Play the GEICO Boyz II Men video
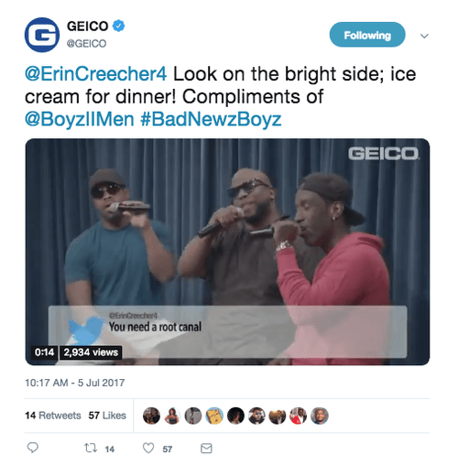The image size is (458, 476). [x=227, y=252]
